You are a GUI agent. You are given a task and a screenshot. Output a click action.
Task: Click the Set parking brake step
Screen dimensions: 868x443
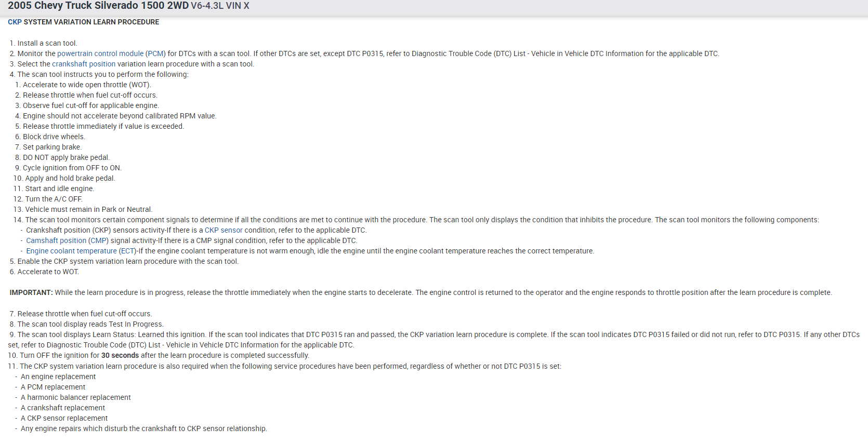point(52,147)
